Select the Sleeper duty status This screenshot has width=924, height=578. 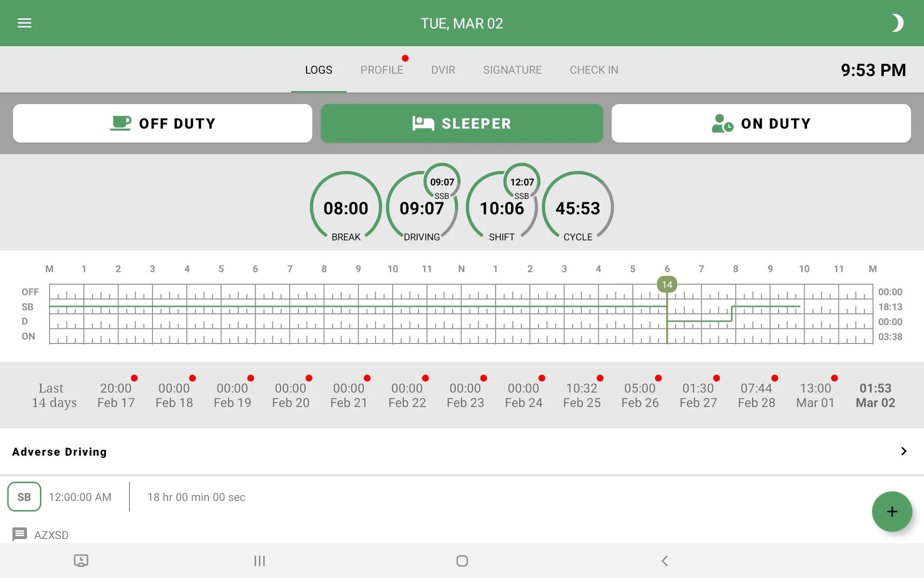click(462, 123)
